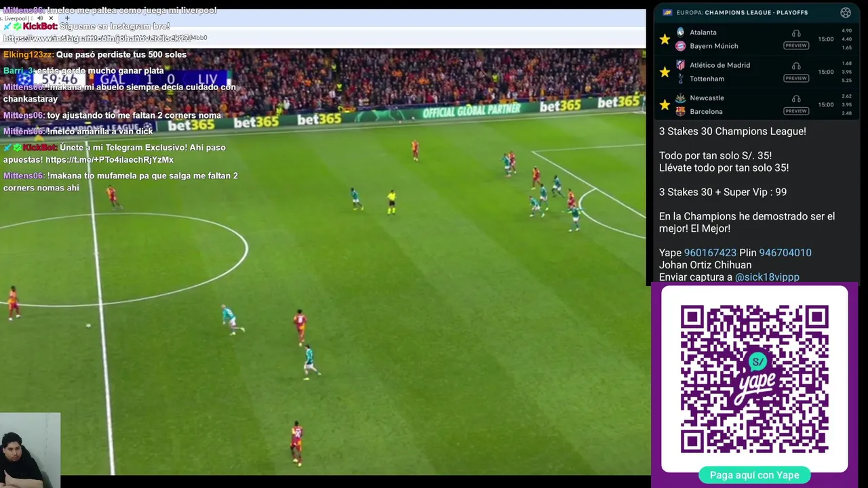Click the soccer ball icon in the Champions League header

click(845, 12)
